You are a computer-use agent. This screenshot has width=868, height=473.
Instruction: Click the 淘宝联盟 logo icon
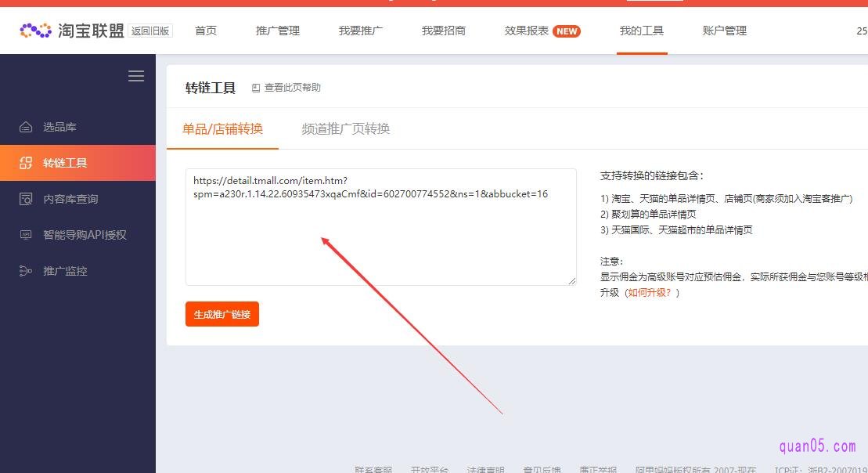35,31
